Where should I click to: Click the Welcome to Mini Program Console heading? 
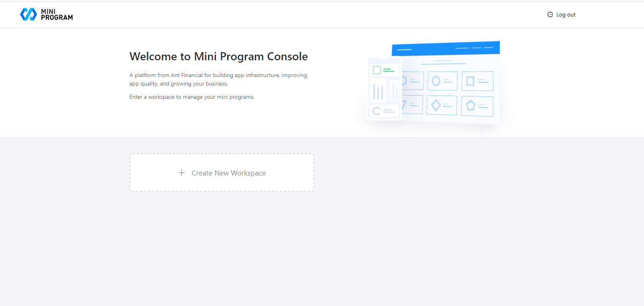click(218, 57)
